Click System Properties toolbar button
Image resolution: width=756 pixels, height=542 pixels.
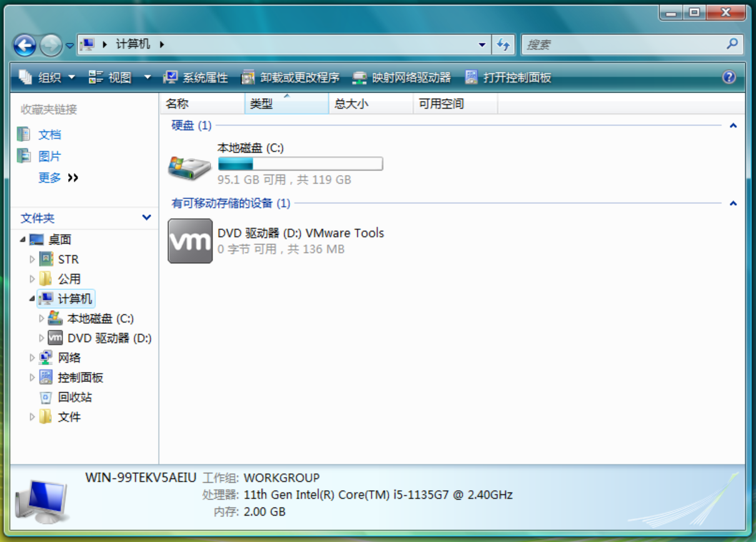pyautogui.click(x=196, y=78)
